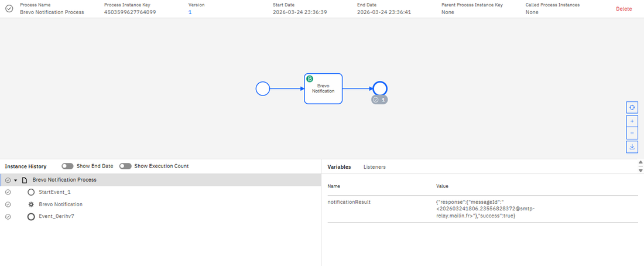Toggle Show End Date switch
This screenshot has width=644, height=266.
pyautogui.click(x=67, y=166)
